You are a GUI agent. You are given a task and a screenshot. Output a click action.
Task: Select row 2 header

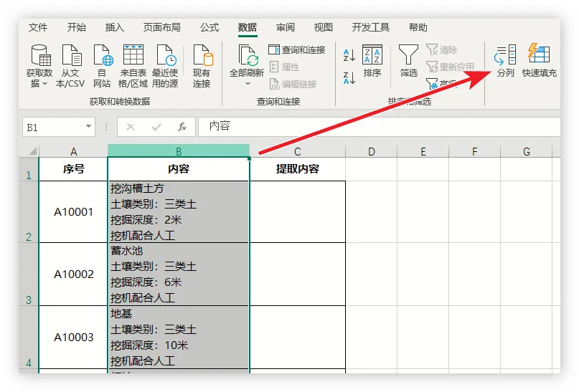29,211
